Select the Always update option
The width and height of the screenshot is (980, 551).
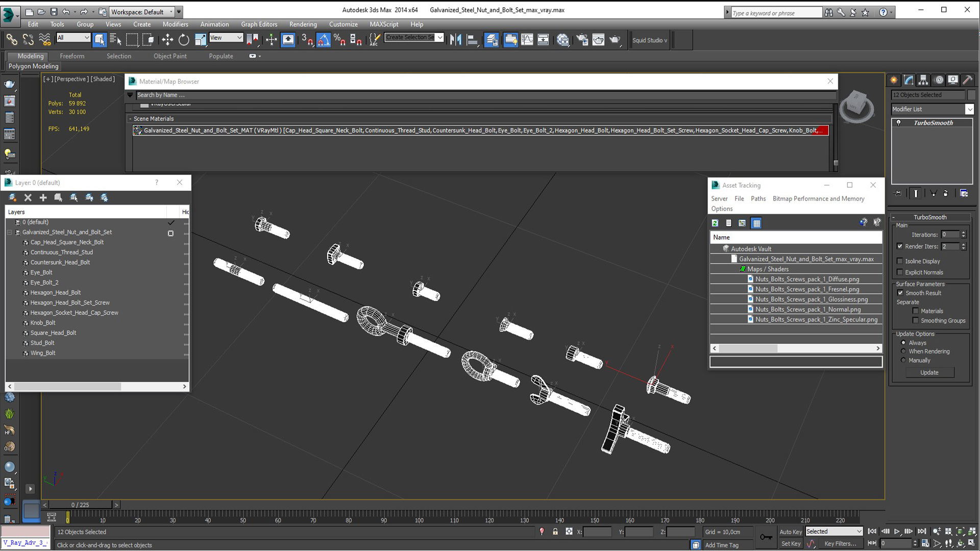click(x=903, y=343)
